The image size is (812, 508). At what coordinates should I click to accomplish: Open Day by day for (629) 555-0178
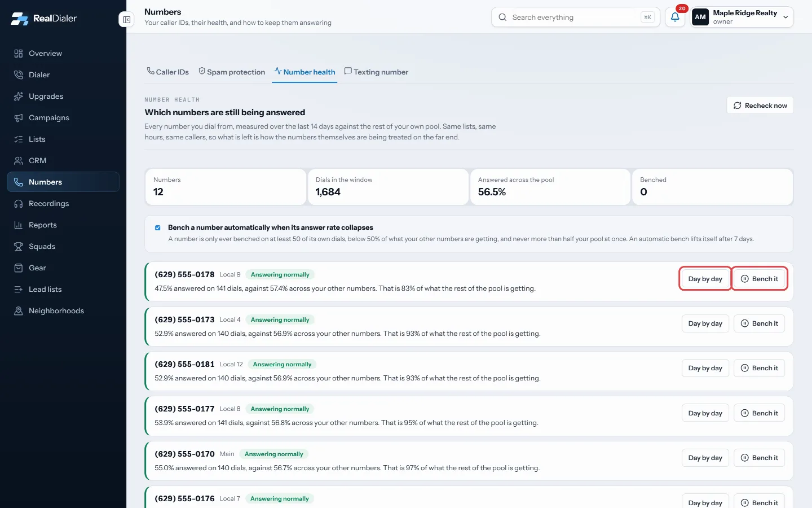pyautogui.click(x=705, y=279)
